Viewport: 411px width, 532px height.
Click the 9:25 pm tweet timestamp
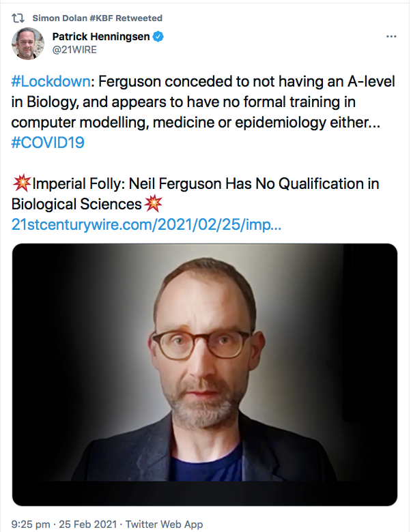(31, 524)
